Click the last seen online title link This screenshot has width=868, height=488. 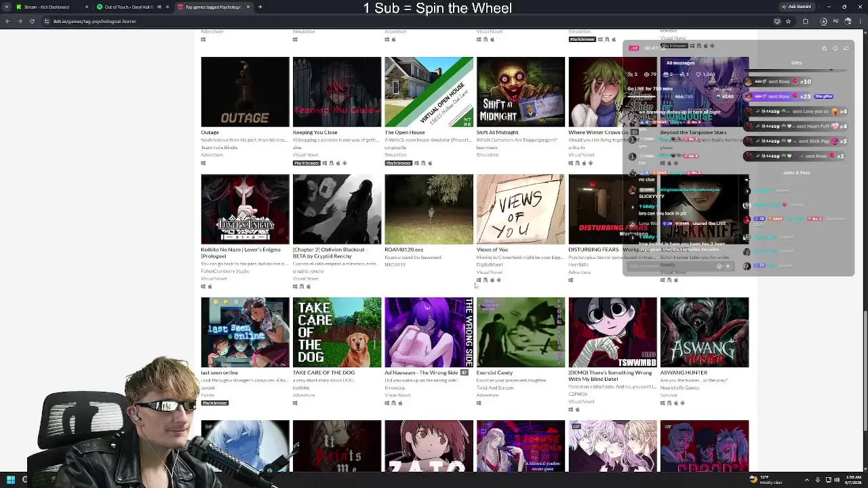tap(219, 373)
